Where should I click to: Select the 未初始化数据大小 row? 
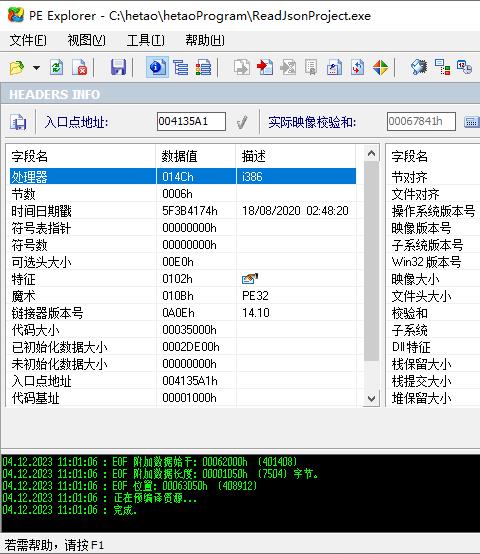pyautogui.click(x=183, y=364)
